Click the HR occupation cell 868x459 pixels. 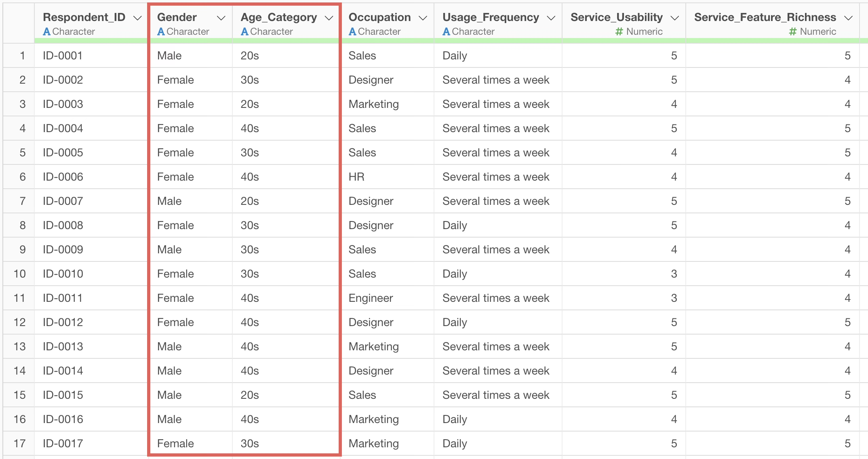pyautogui.click(x=356, y=177)
